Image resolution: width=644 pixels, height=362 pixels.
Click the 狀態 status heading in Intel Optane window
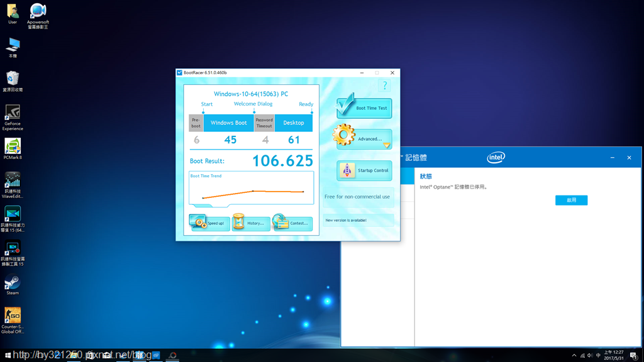pos(426,177)
